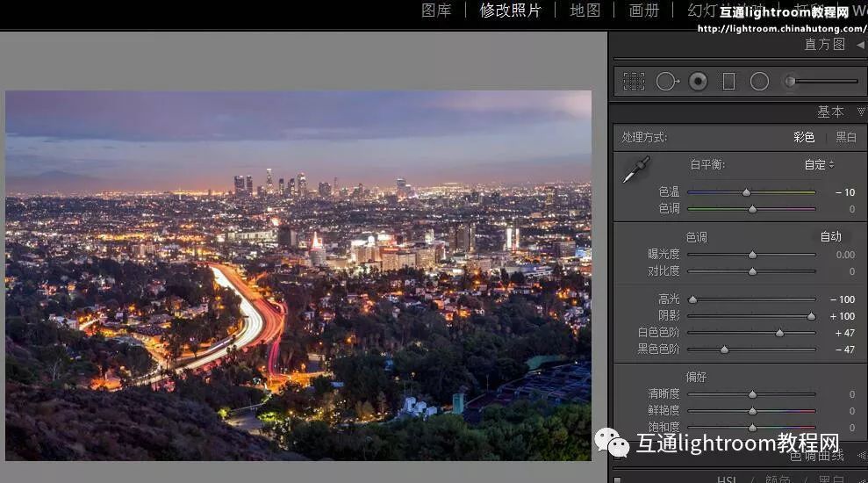Select the adjustment brush tool
Screen dimensions: 868x483
(821, 82)
